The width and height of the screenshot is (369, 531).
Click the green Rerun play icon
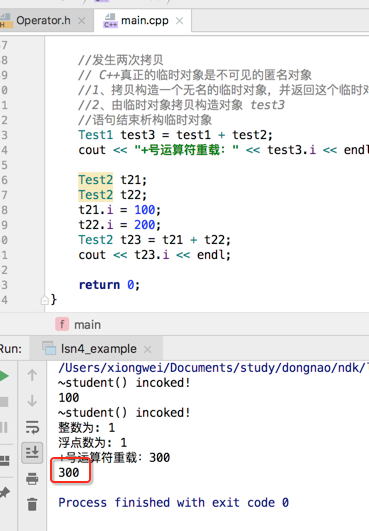4,376
